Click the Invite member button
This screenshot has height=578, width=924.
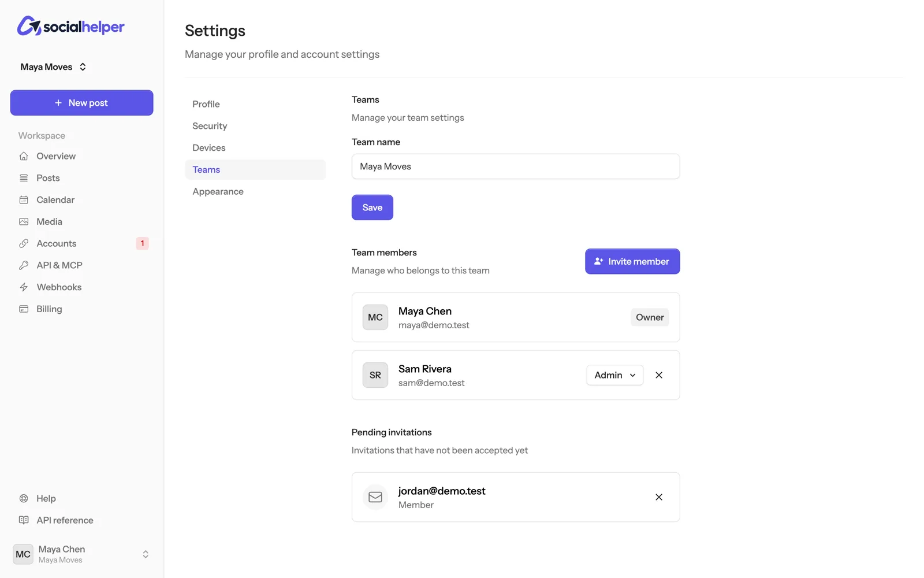pos(632,261)
